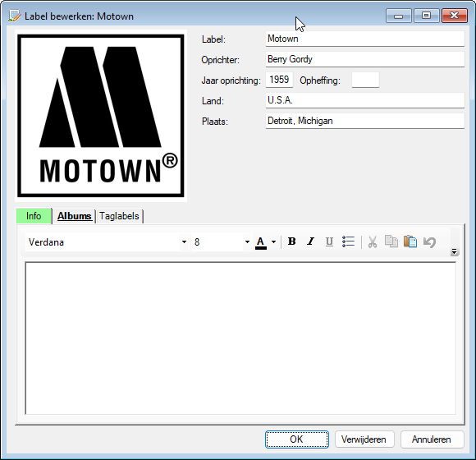This screenshot has width=476, height=460.
Task: Cancel editing with Annuleren
Action: [x=432, y=439]
